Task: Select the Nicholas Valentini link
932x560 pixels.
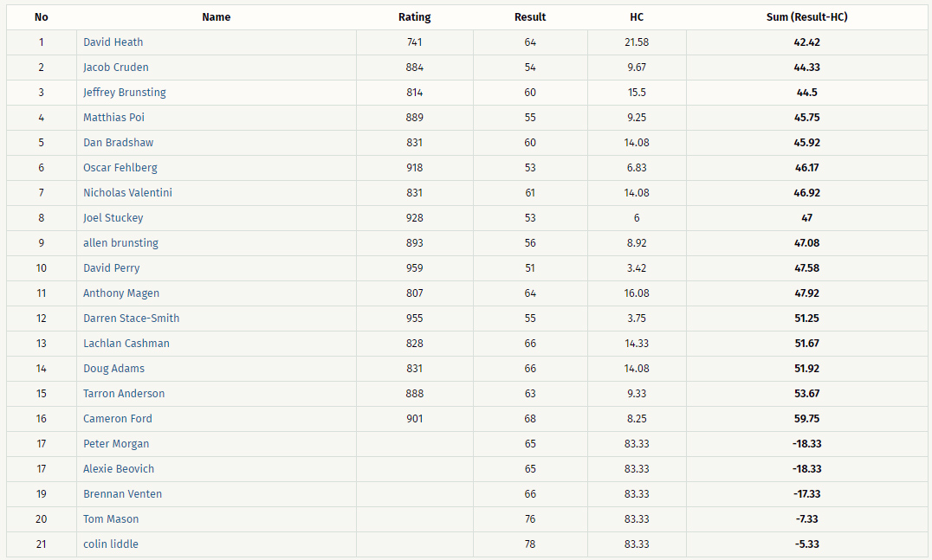Action: click(128, 192)
